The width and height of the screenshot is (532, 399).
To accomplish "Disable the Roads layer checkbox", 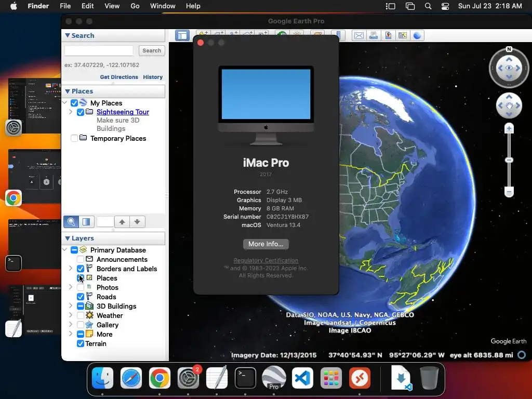I will pos(81,297).
